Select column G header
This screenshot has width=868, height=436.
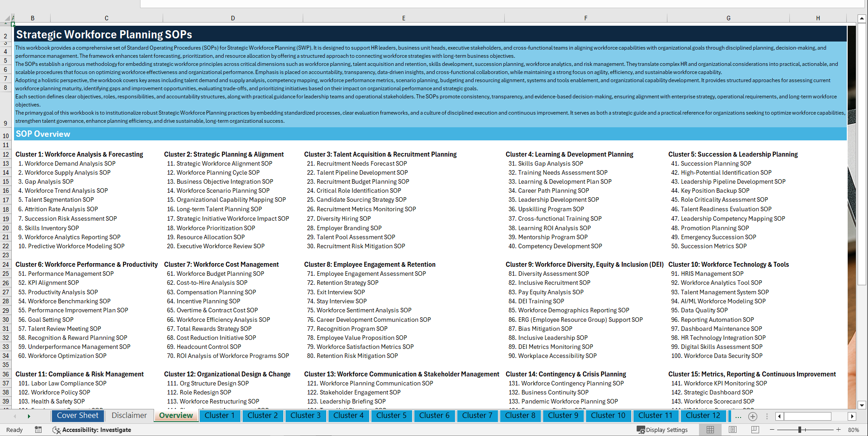pos(728,18)
